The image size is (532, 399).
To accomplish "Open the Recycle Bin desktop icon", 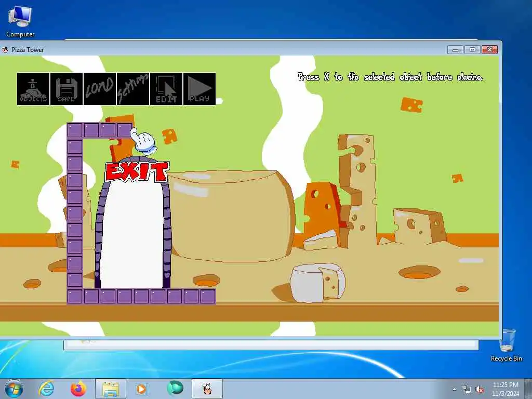I will (x=507, y=345).
